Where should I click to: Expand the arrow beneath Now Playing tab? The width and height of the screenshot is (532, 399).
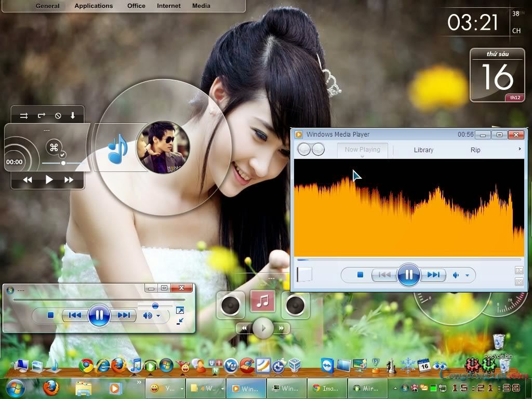(x=362, y=156)
